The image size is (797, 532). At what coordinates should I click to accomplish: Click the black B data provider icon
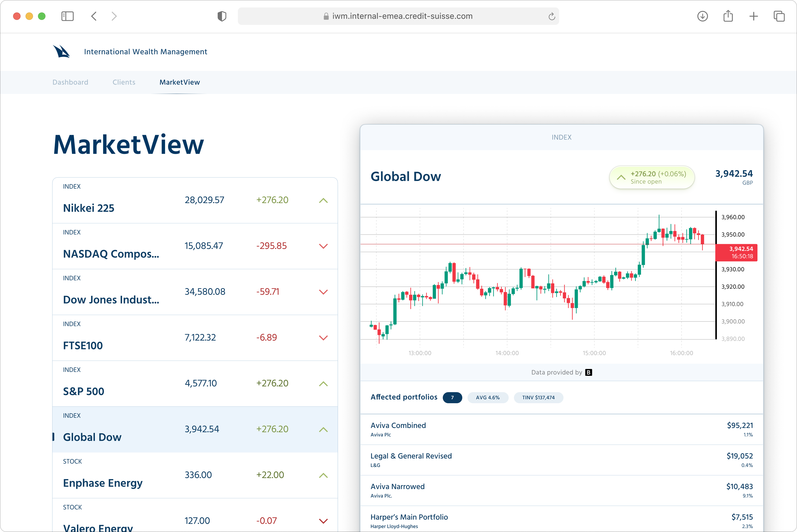[589, 372]
